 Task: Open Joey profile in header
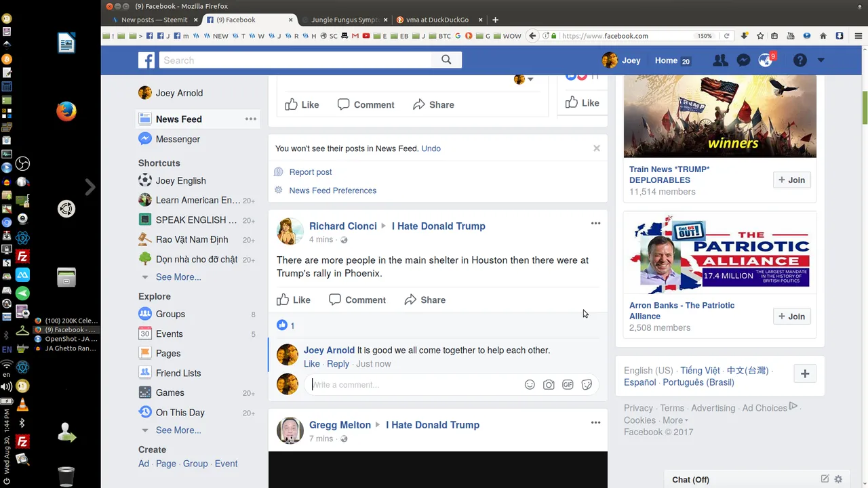[621, 60]
